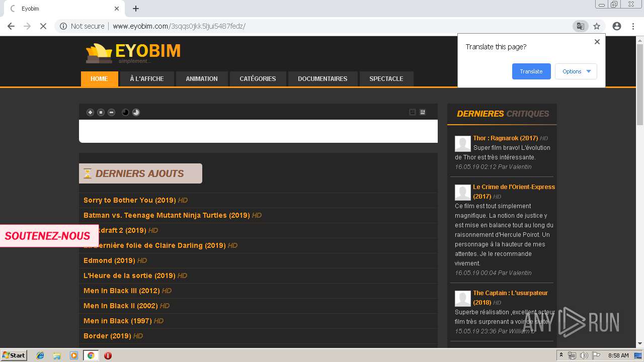Click the clock showing 8:58 AM
Screen dimensions: 644x362
[618, 355]
